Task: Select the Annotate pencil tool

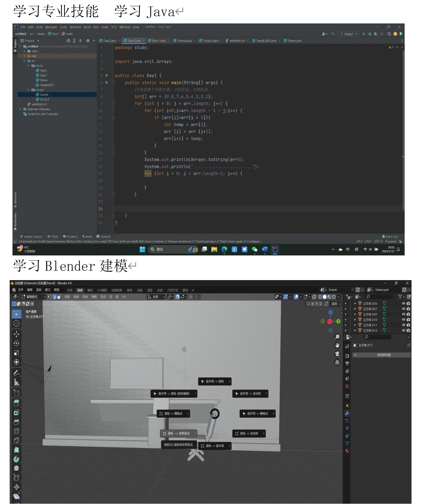Action: coord(17,373)
